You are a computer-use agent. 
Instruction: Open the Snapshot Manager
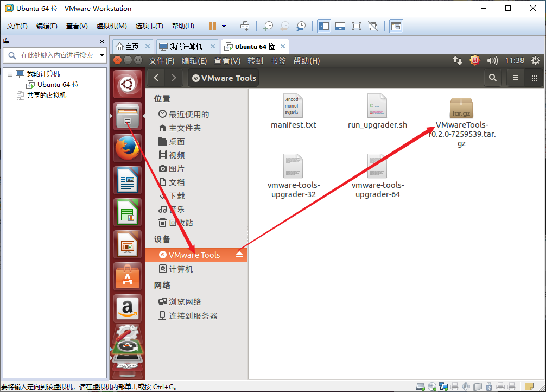(x=300, y=26)
